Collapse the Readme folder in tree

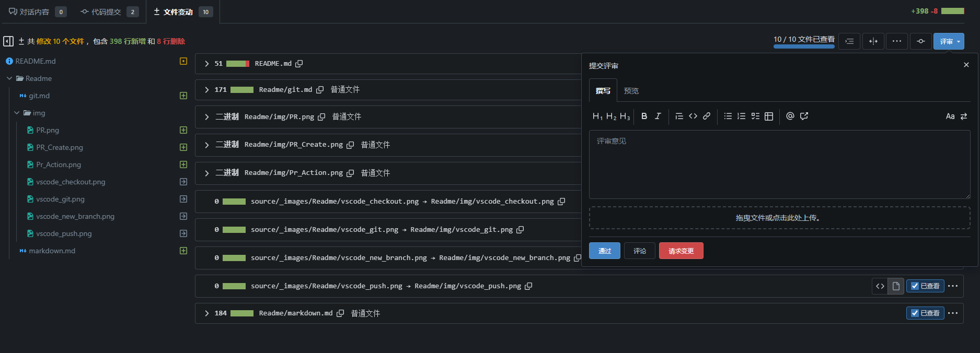pyautogui.click(x=9, y=78)
